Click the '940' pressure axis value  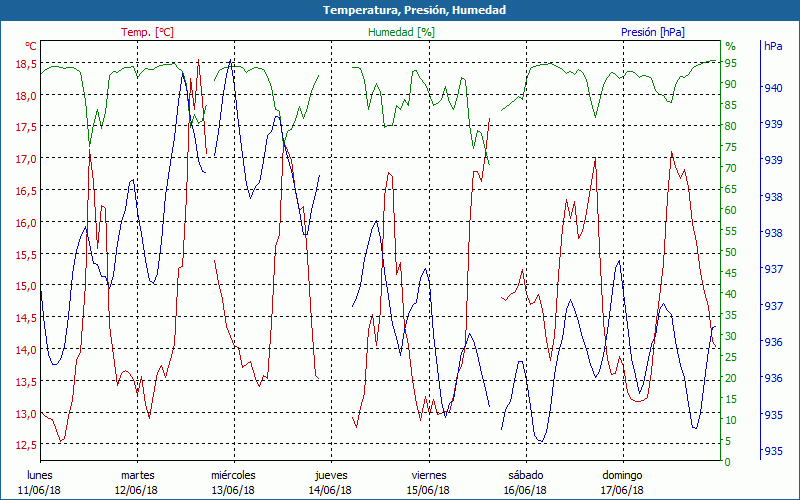coord(773,88)
